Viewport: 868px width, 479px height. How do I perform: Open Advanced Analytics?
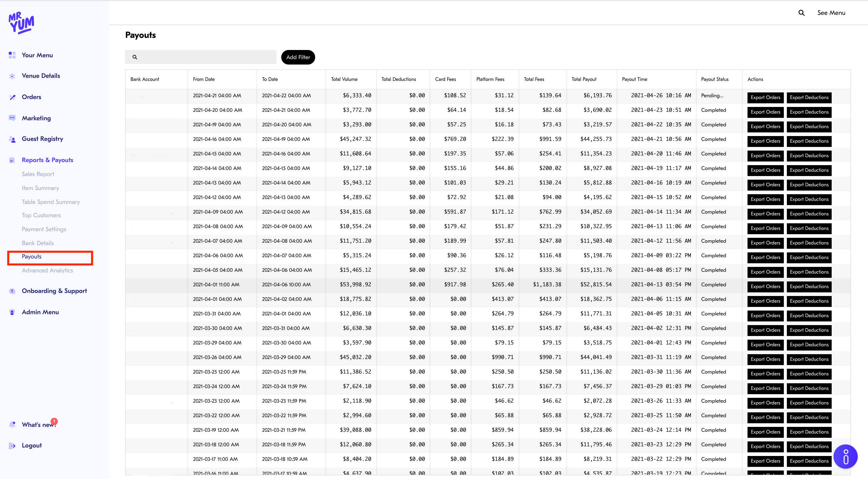[47, 270]
